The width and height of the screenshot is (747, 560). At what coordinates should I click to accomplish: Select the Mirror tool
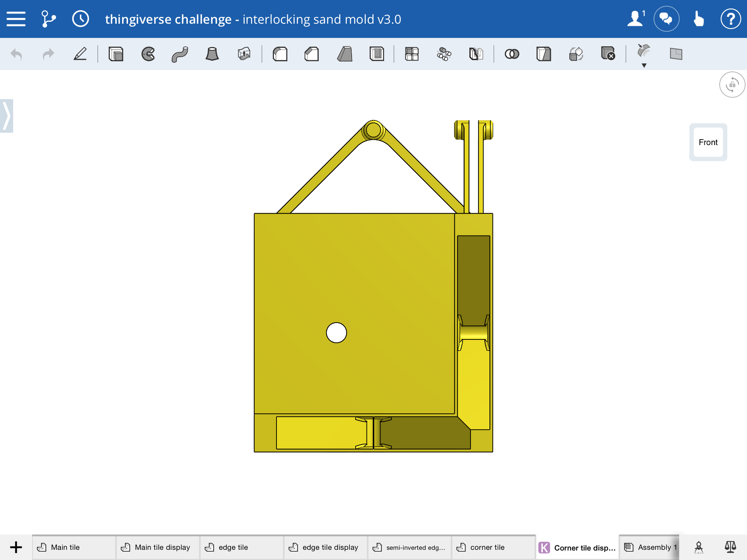coord(476,54)
